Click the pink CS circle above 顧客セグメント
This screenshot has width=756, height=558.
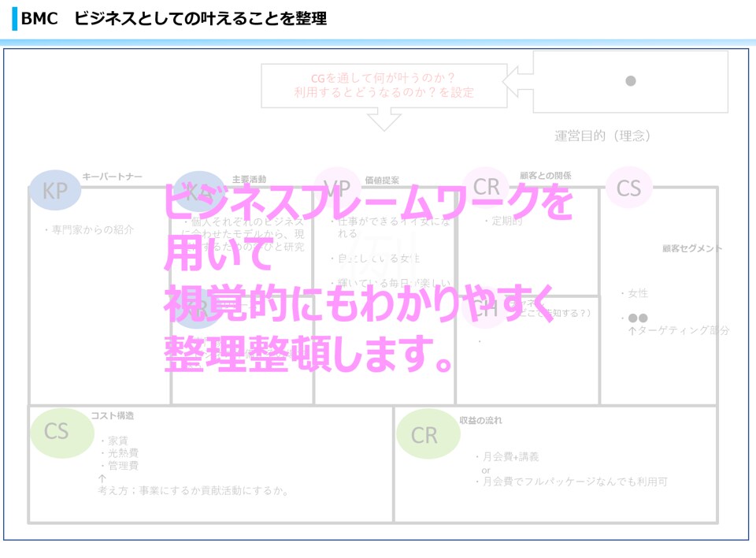[628, 188]
